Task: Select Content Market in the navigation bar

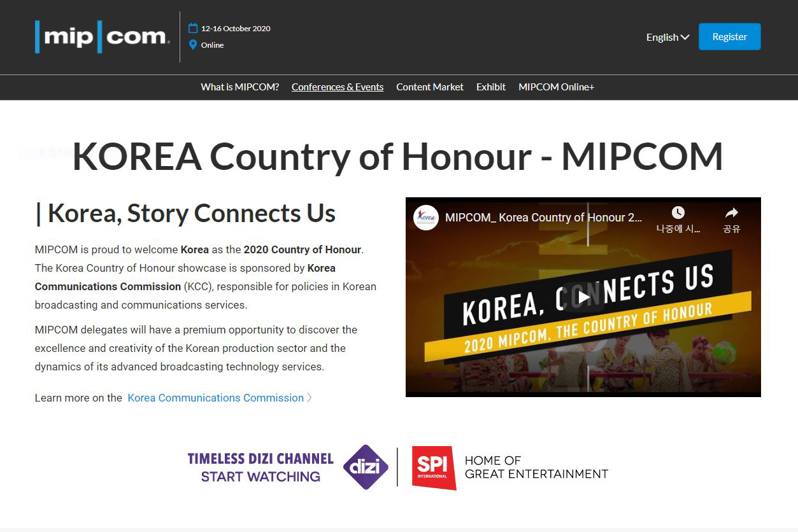Action: 430,87
